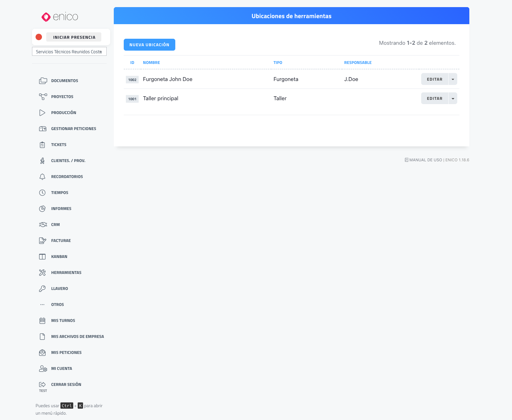Click the Mis Turnos calendar icon
The image size is (512, 420).
click(x=42, y=321)
